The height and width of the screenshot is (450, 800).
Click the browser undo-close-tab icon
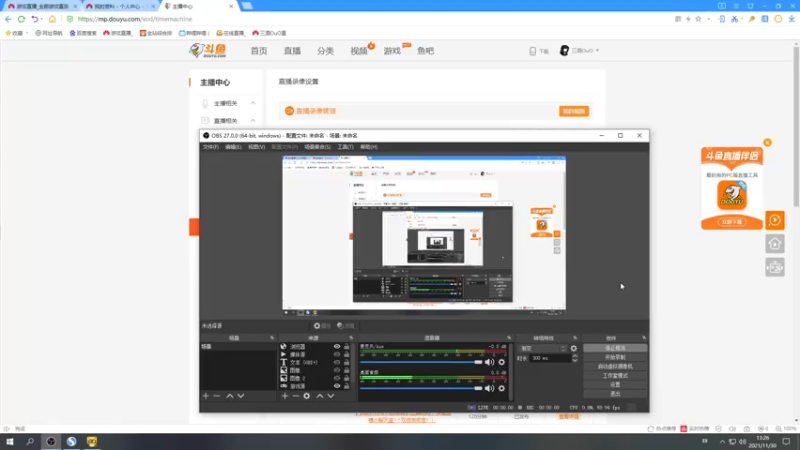coord(35,19)
